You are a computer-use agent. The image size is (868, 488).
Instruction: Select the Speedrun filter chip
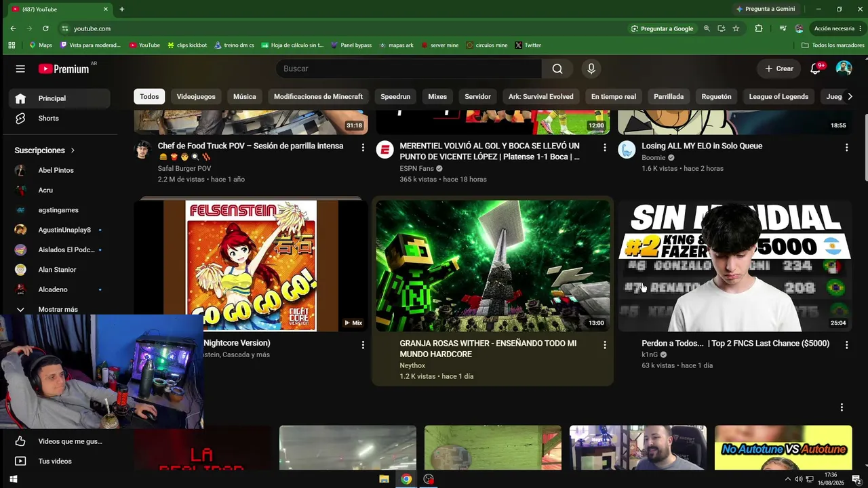click(395, 97)
